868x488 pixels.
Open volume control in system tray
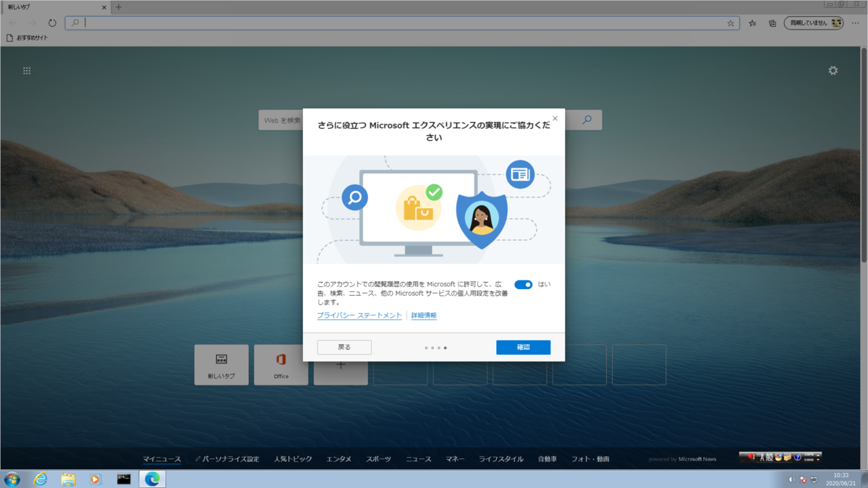791,479
